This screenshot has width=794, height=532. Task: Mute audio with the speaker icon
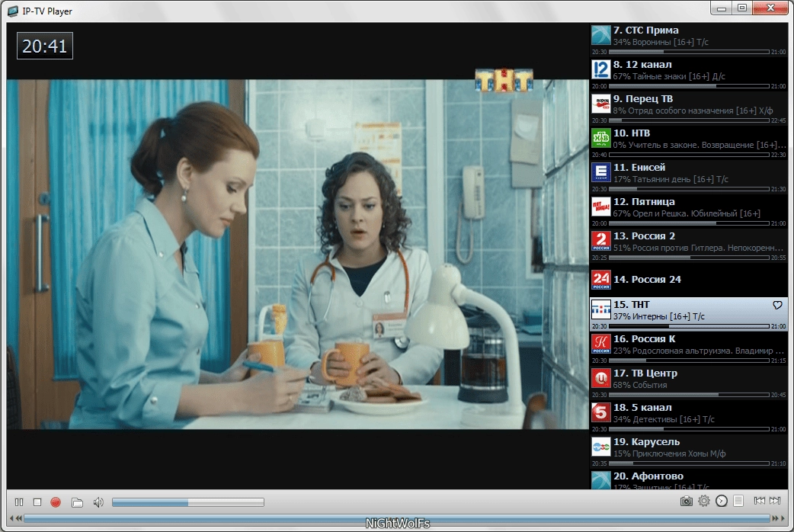coord(98,502)
